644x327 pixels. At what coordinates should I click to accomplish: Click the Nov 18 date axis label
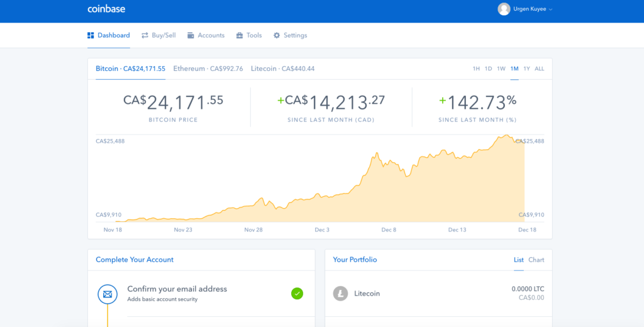pyautogui.click(x=113, y=230)
